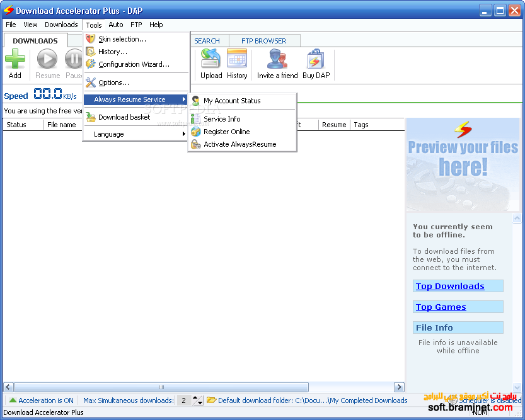Select Activate AlwaysResume from the submenu
The image size is (525, 420).
[239, 144]
